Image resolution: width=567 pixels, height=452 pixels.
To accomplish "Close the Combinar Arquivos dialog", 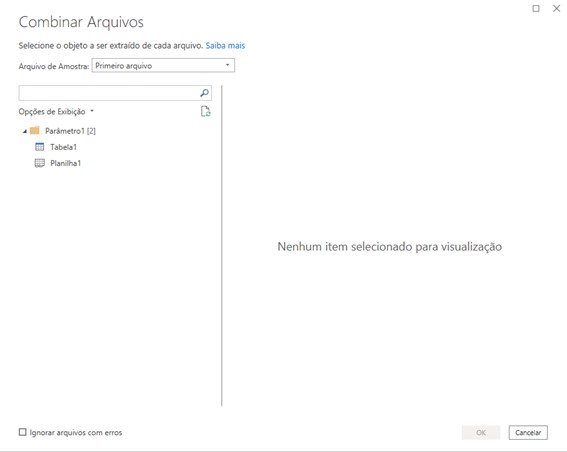I will click(x=557, y=8).
